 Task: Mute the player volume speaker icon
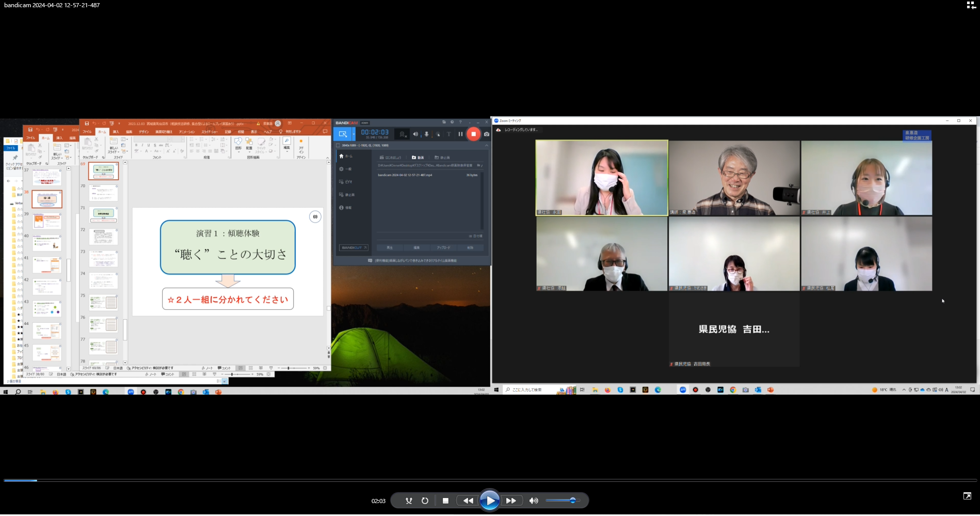534,501
